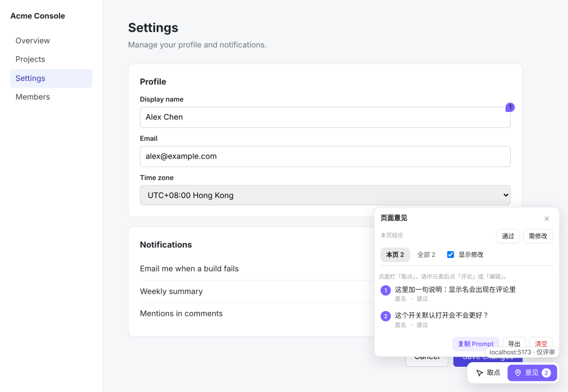Image resolution: width=568 pixels, height=392 pixels.
Task: Open Members in the sidebar
Action: click(51, 97)
